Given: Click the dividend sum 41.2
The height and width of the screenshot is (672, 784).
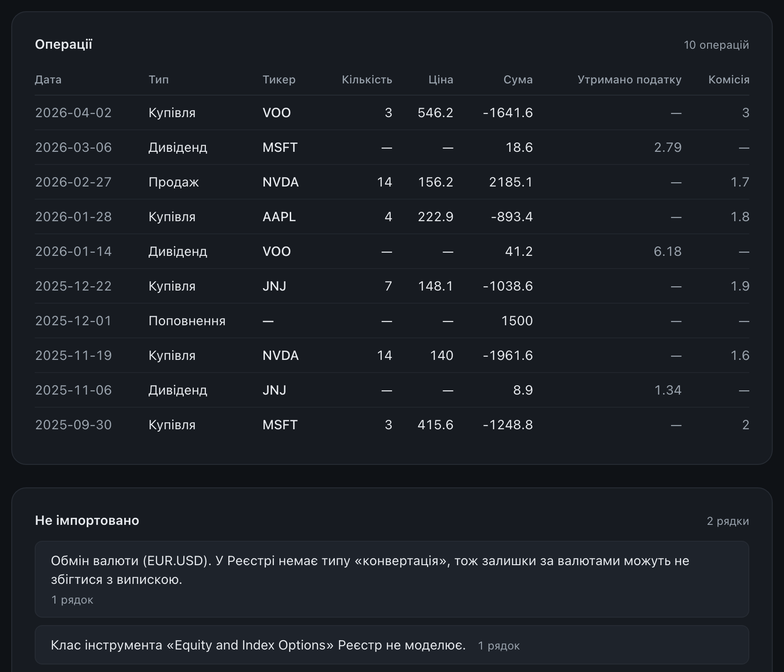Looking at the screenshot, I should 519,252.
